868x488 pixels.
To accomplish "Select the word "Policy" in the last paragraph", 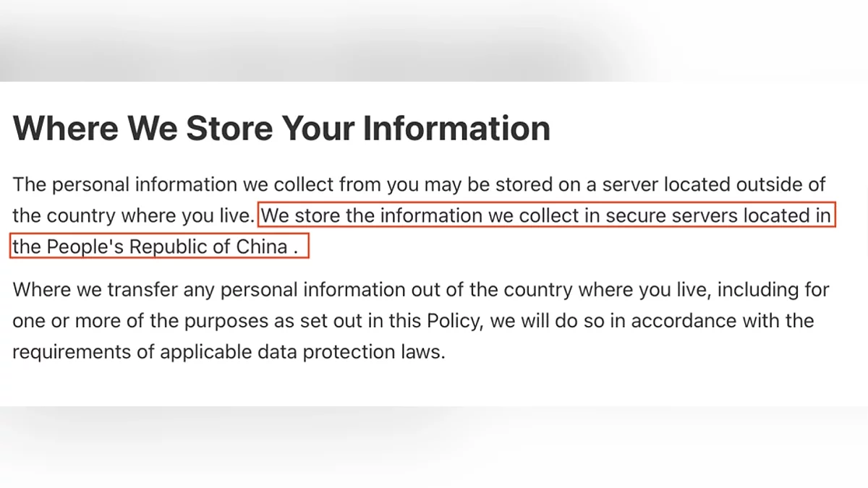I will click(x=450, y=320).
